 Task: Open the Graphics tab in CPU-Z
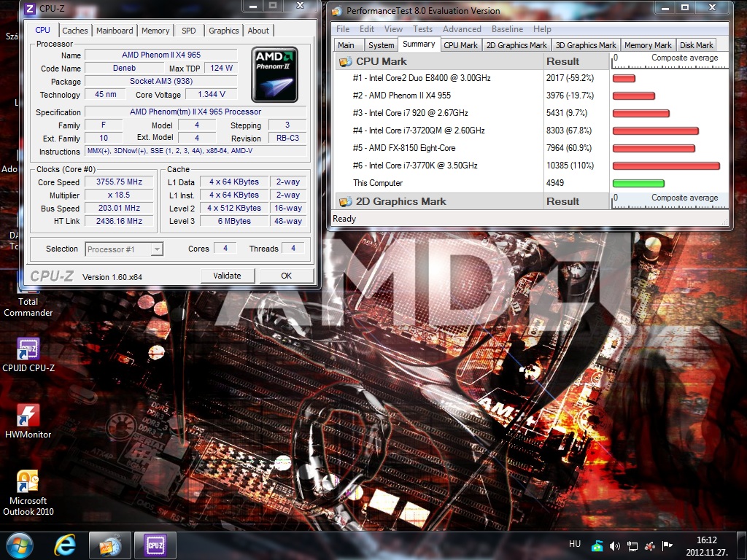click(x=223, y=31)
